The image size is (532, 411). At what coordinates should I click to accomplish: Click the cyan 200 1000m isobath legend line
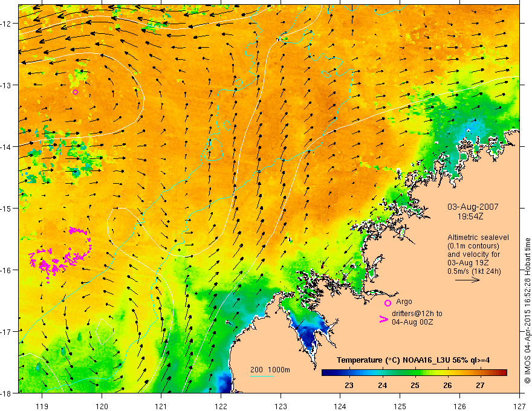click(262, 376)
